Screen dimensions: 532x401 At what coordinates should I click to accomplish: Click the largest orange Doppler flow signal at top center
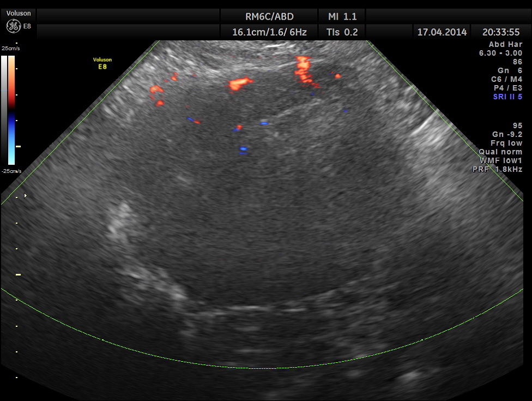(240, 83)
